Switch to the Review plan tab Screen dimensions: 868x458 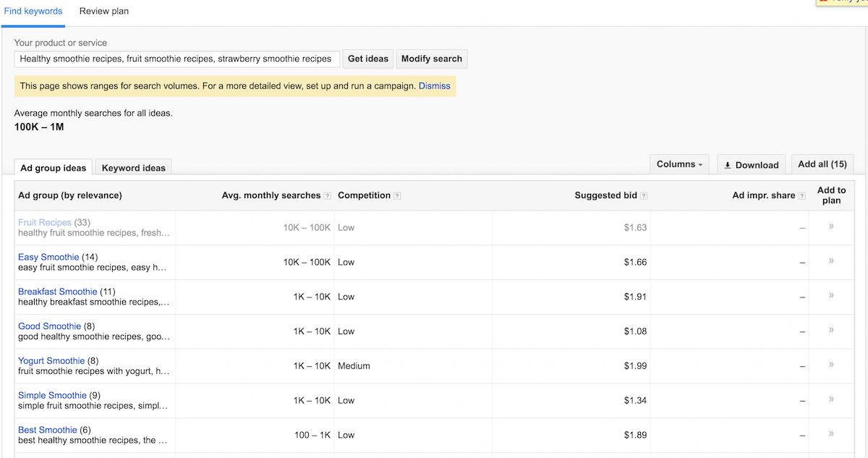click(103, 11)
